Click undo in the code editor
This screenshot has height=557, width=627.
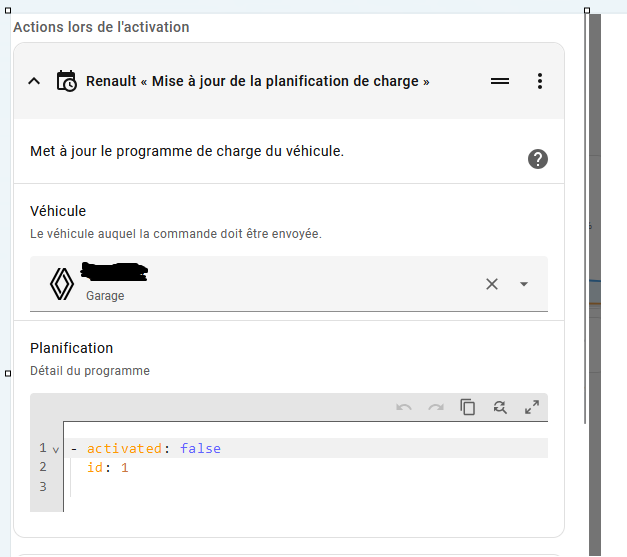[x=404, y=407]
